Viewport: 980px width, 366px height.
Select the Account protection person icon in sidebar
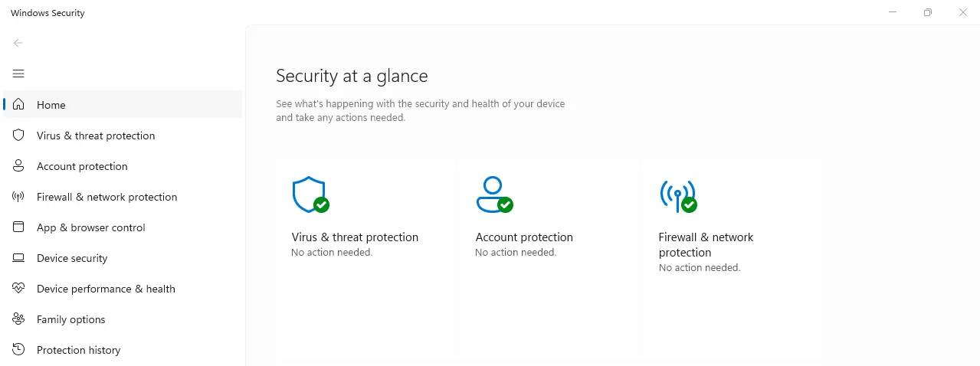pyautogui.click(x=19, y=166)
